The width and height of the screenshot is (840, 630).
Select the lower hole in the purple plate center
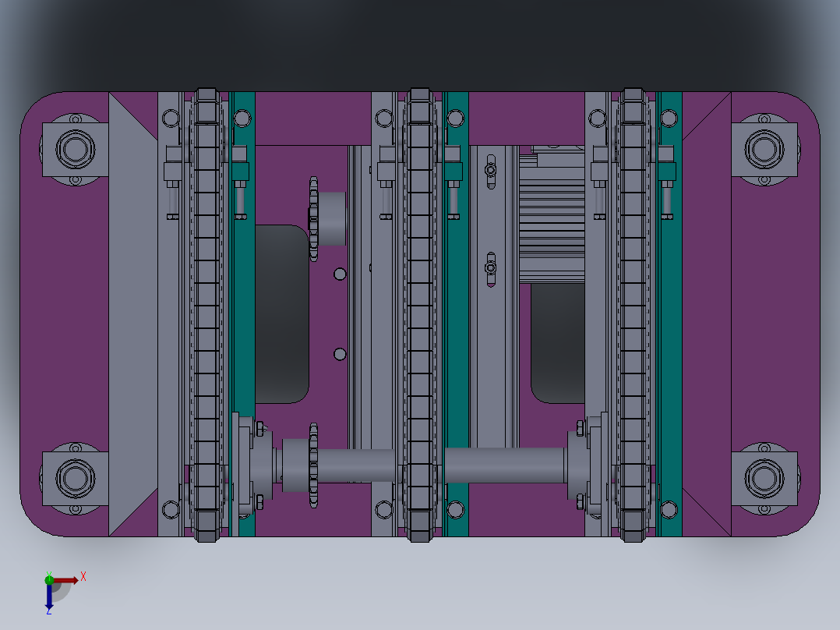[x=340, y=354]
